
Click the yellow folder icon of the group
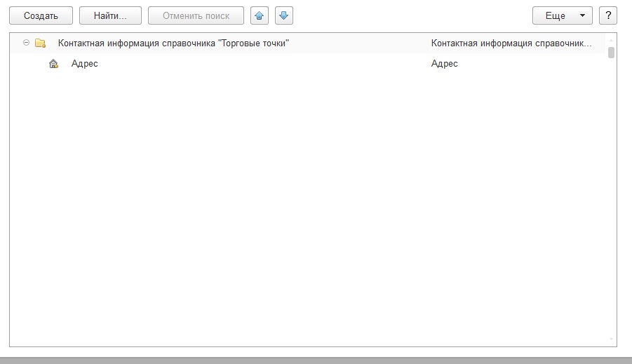(41, 43)
